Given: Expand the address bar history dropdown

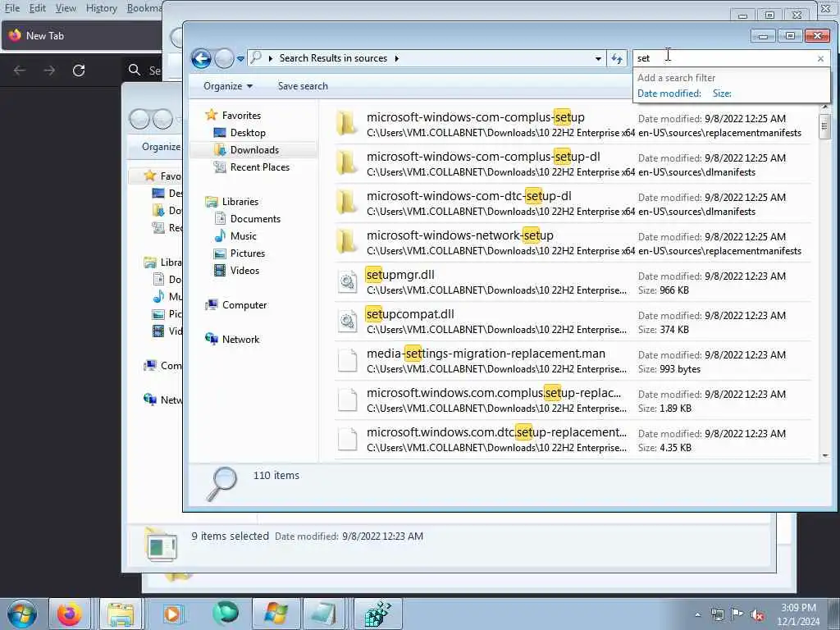Looking at the screenshot, I should (598, 58).
